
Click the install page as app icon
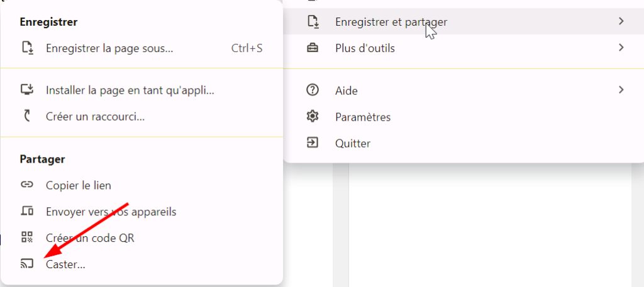26,89
